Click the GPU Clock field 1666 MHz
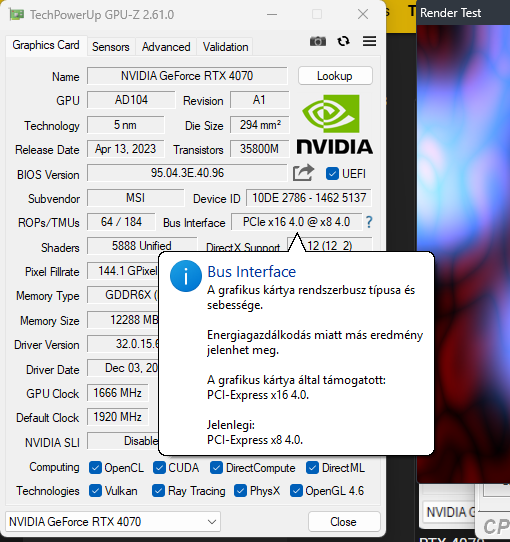Viewport: 510px width, 542px height. pyautogui.click(x=118, y=393)
